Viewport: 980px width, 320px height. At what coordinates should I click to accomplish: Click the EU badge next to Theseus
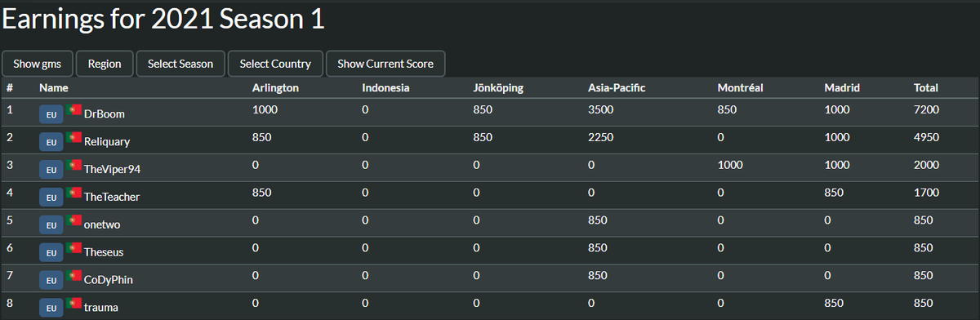pos(51,252)
